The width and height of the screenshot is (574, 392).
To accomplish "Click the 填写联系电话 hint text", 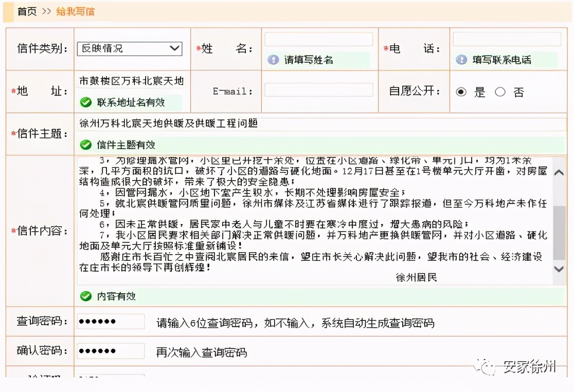I will (501, 60).
